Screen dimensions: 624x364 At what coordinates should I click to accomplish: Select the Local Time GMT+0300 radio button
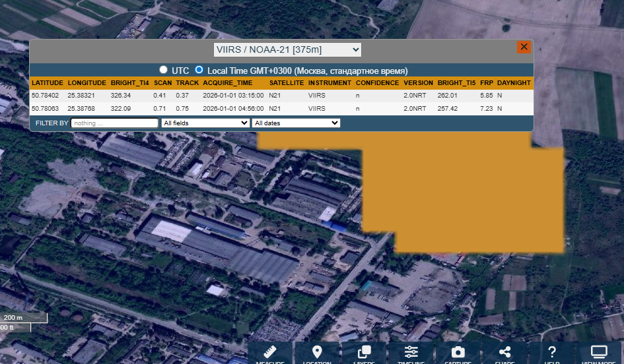199,70
